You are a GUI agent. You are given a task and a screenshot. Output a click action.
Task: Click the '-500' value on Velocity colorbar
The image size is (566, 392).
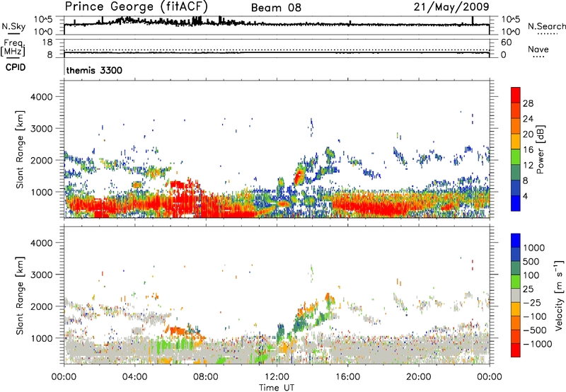[535, 330]
